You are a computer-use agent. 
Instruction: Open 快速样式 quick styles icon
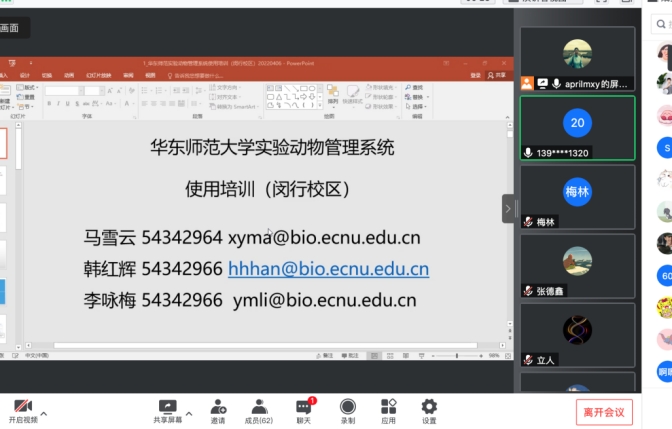353,95
